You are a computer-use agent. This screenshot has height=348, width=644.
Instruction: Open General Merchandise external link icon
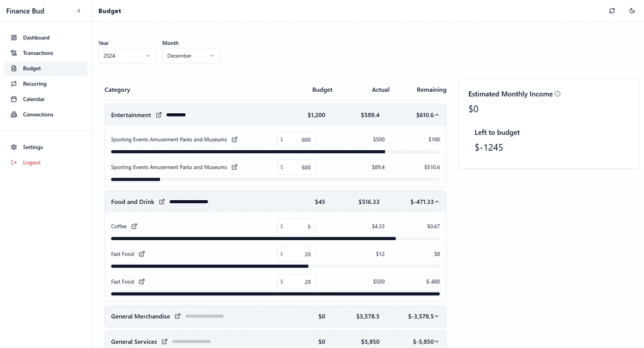click(x=178, y=316)
